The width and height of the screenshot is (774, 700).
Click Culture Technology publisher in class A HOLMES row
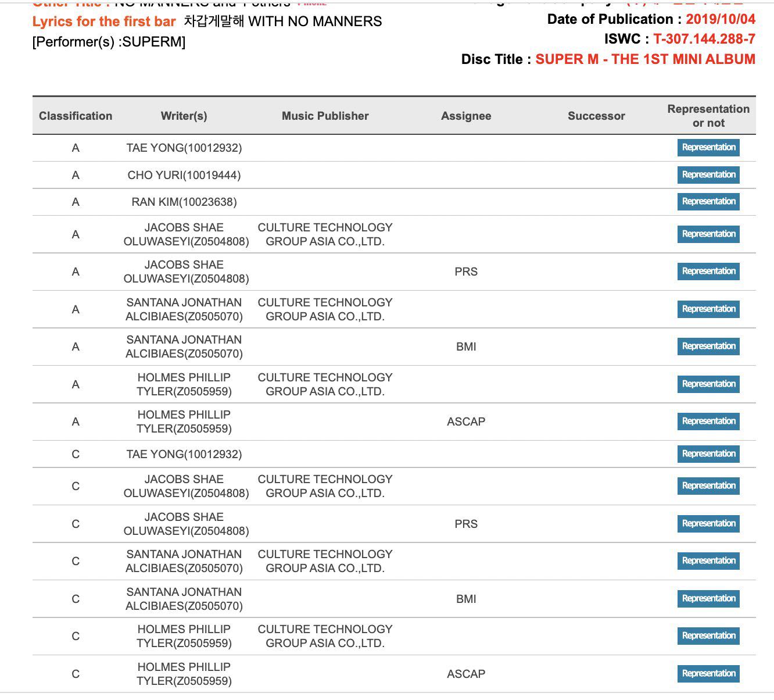[x=325, y=384]
